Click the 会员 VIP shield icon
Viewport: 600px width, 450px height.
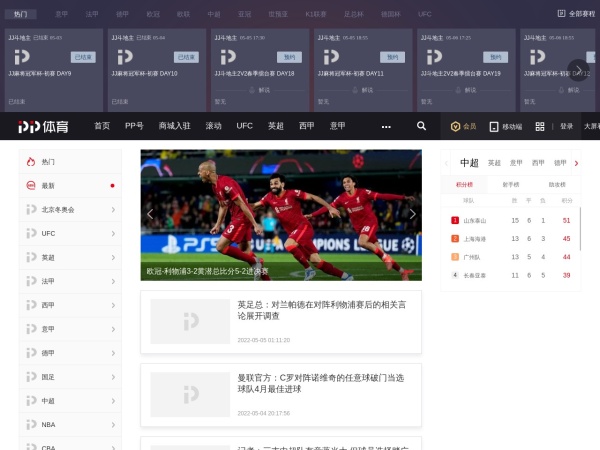(455, 127)
